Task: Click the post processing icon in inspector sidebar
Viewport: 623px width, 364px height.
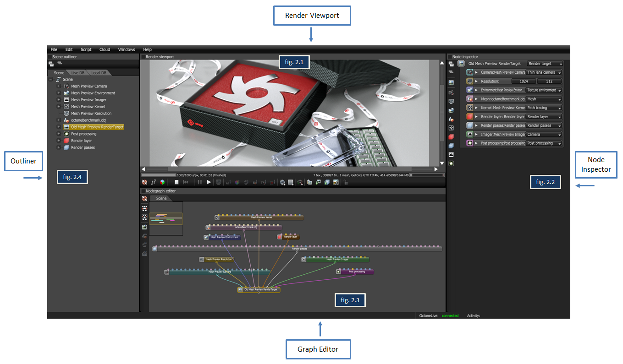Action: click(x=451, y=163)
